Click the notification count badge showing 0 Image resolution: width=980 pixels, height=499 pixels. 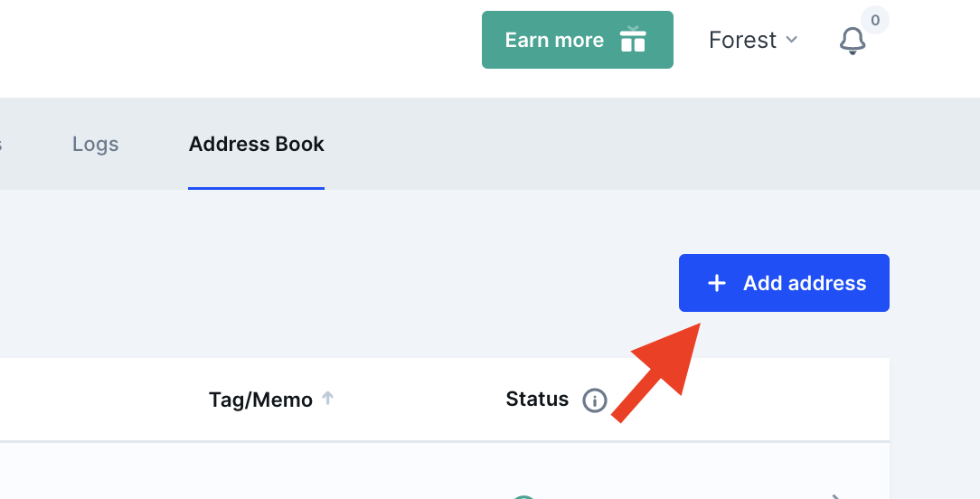pos(875,20)
